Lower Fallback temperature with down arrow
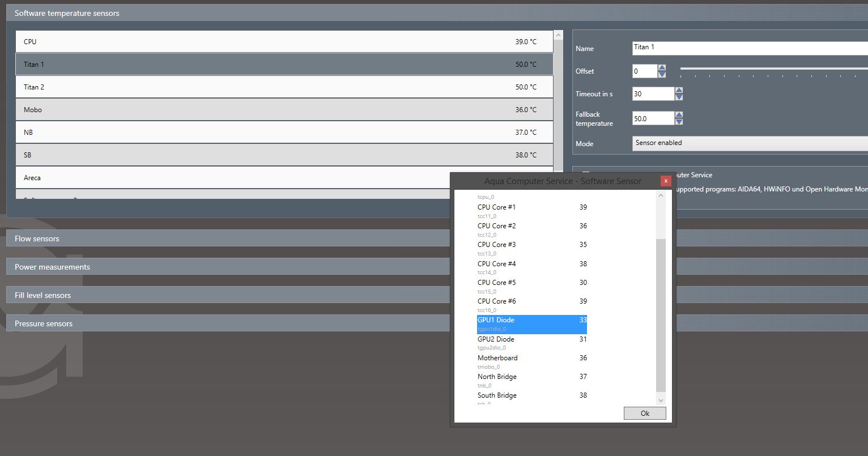Image resolution: width=868 pixels, height=456 pixels. pyautogui.click(x=679, y=122)
